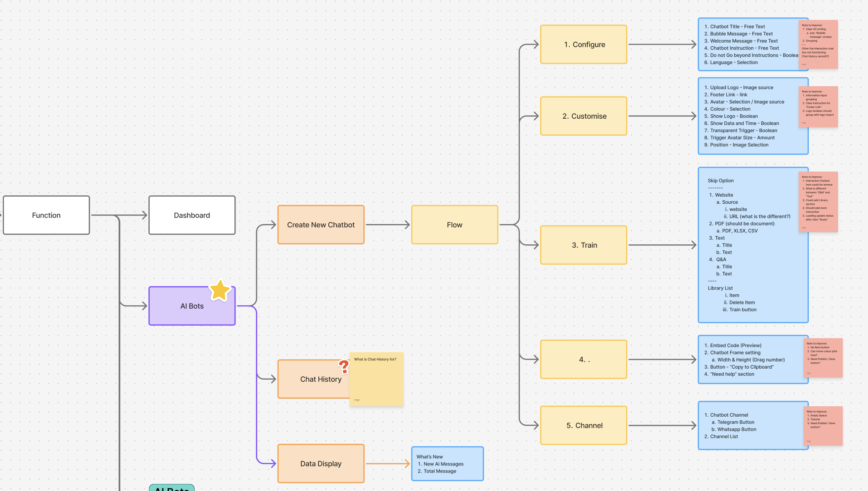Select the pink note mentioning Clear UX writing

point(818,44)
